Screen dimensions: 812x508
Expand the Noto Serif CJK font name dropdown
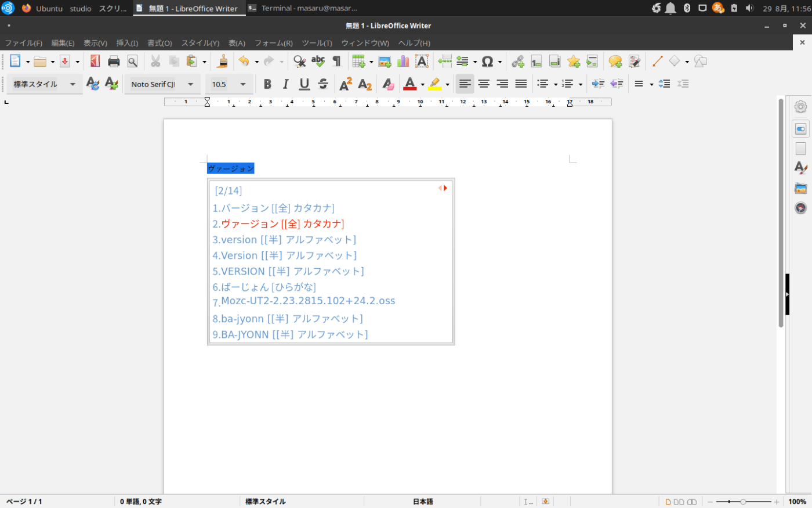tap(190, 84)
